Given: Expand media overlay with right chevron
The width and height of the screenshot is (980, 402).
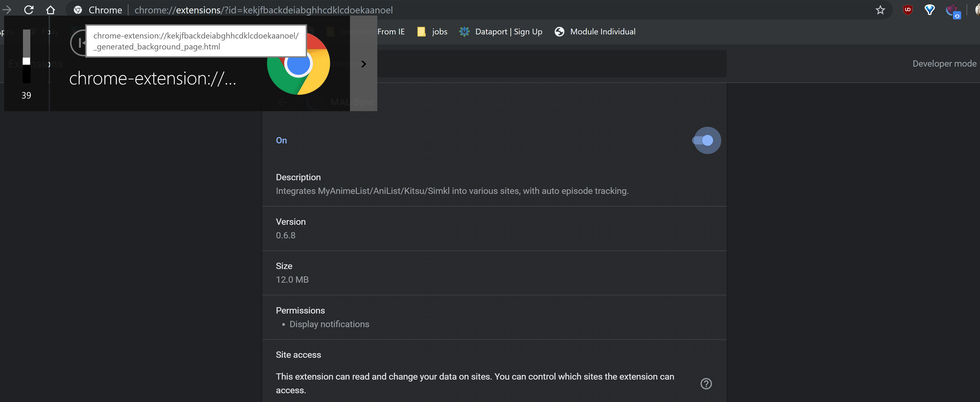Looking at the screenshot, I should (x=363, y=64).
